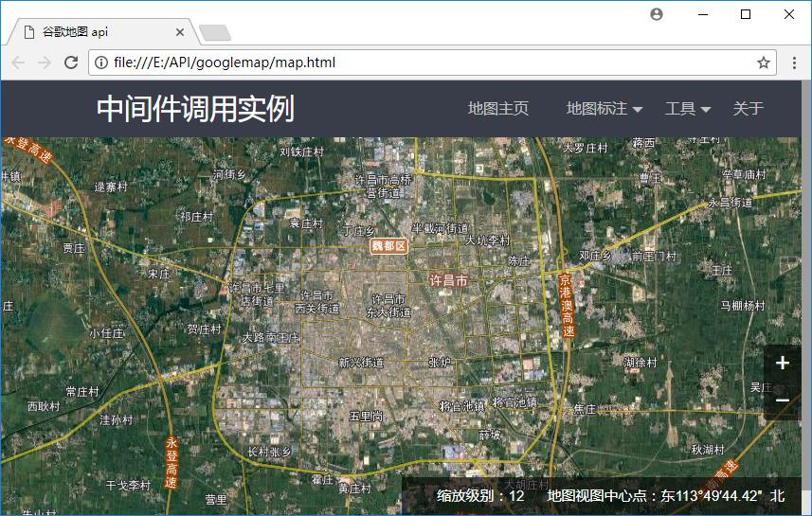Viewport: 812px width, 516px height.
Task: Click the 许昌市西关街道 map label
Action: (316, 302)
